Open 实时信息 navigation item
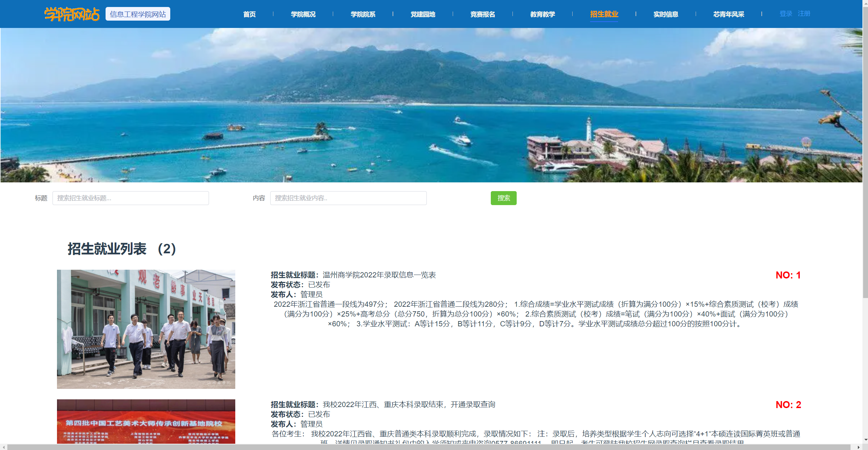 click(x=666, y=14)
